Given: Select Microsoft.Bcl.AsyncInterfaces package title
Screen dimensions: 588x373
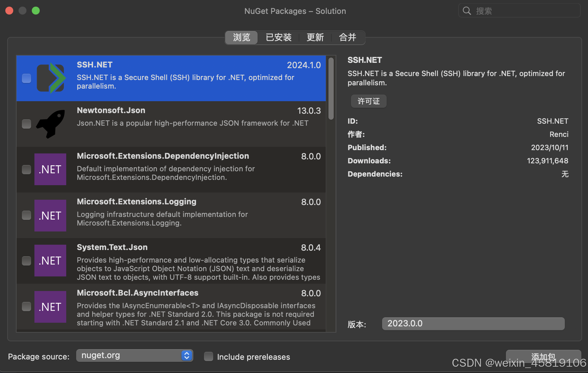Looking at the screenshot, I should click(x=137, y=293).
